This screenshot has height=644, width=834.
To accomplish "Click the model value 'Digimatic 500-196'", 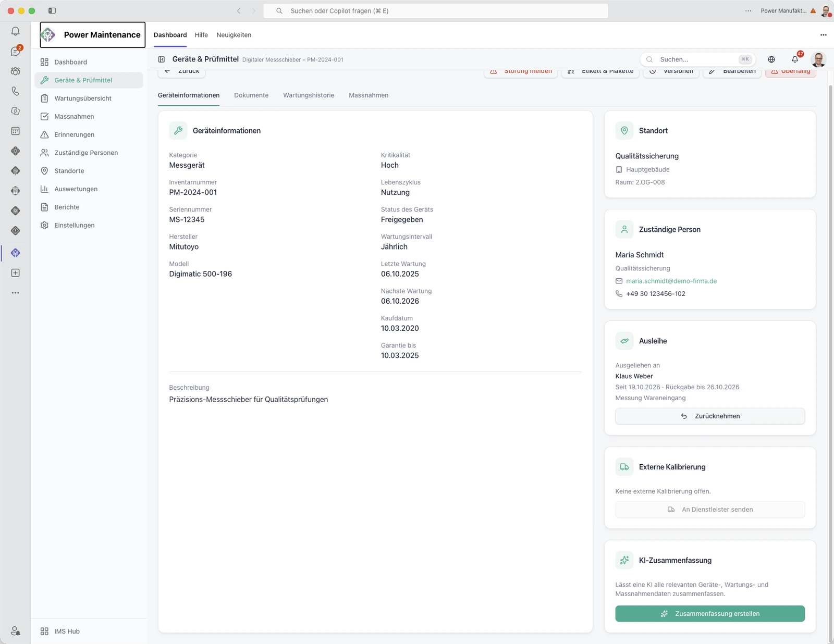I will tap(201, 274).
